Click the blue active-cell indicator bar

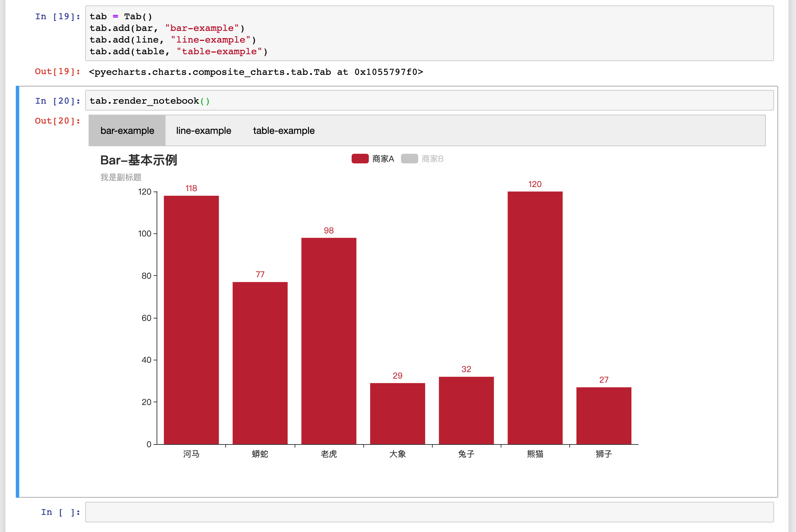(x=18, y=292)
